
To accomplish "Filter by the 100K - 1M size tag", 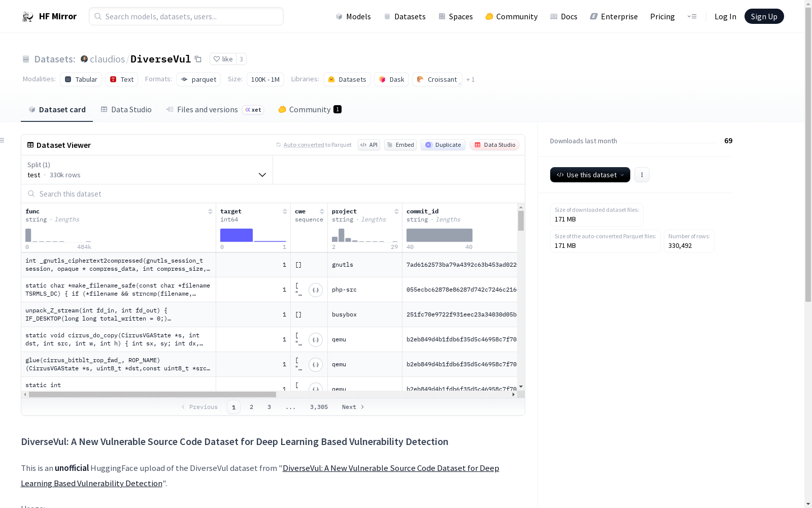I will point(265,79).
